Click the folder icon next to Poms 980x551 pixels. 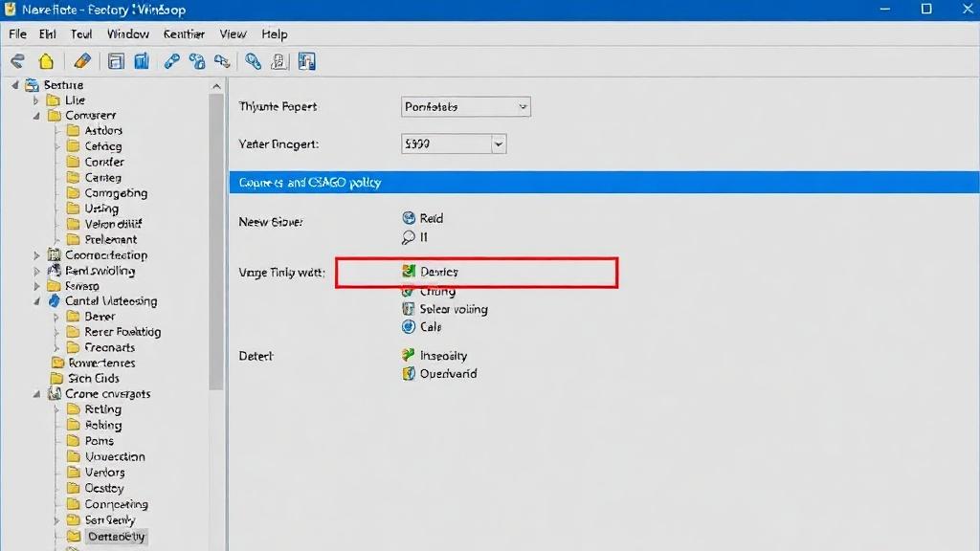point(73,440)
